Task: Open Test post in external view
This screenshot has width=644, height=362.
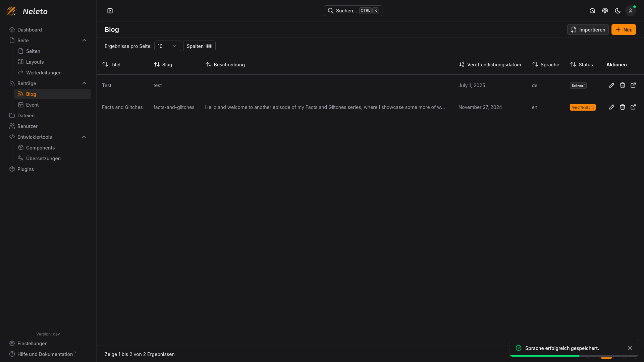Action: pos(633,85)
